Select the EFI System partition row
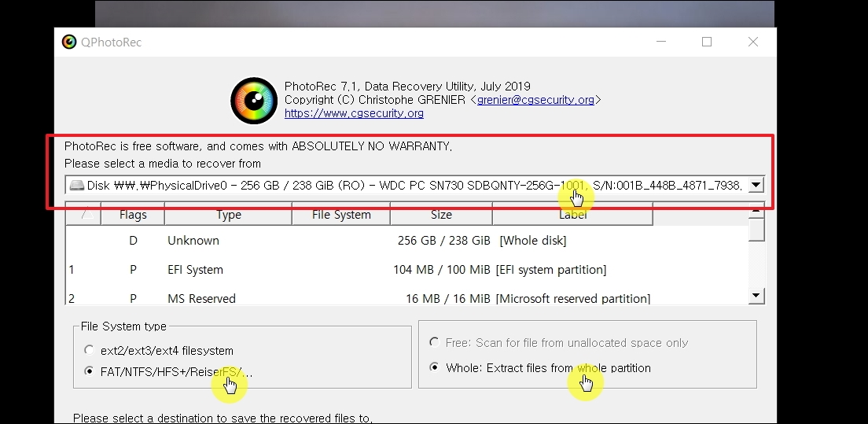Viewport: 868px width, 424px height. (x=407, y=270)
